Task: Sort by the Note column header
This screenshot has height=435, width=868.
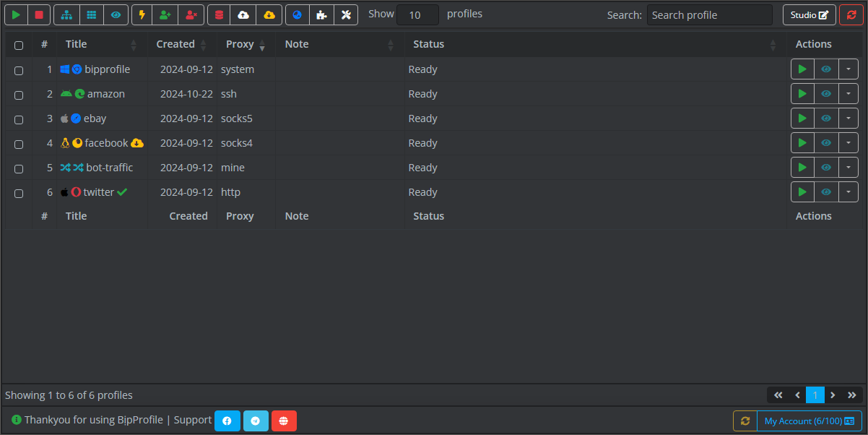Action: (339, 44)
